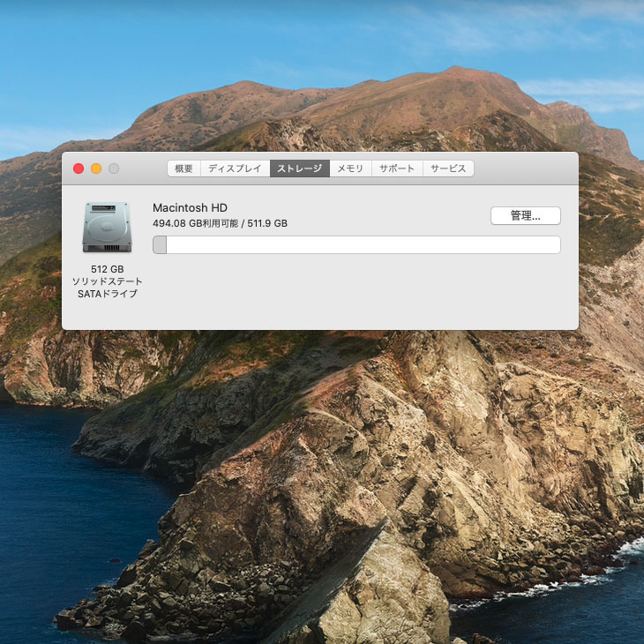The height and width of the screenshot is (644, 644).
Task: Open the サービス tab
Action: [448, 168]
